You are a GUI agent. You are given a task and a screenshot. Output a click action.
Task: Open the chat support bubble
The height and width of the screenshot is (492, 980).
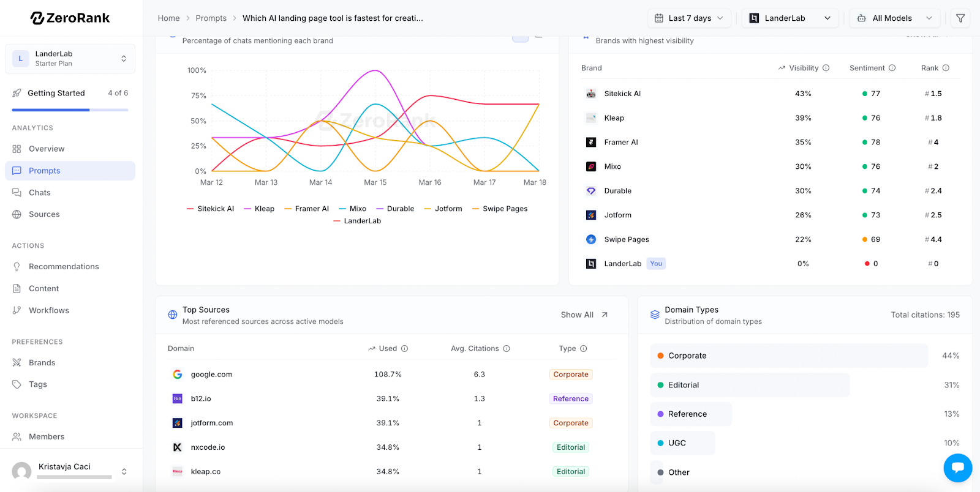958,468
